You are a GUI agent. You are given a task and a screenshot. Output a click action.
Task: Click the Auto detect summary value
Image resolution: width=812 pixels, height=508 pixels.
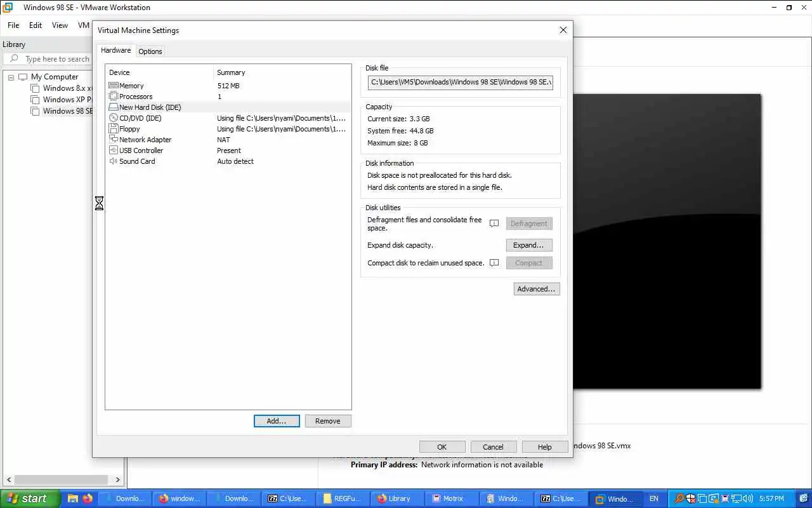click(235, 161)
